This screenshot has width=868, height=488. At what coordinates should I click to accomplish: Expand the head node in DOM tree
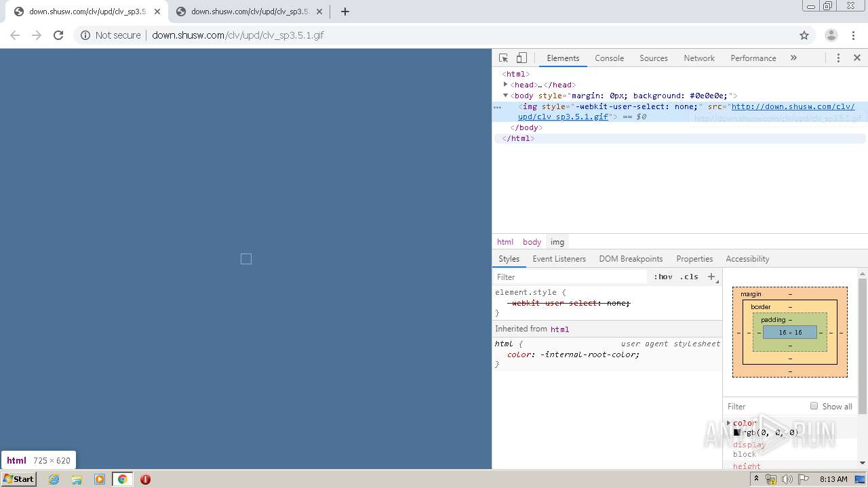point(505,85)
